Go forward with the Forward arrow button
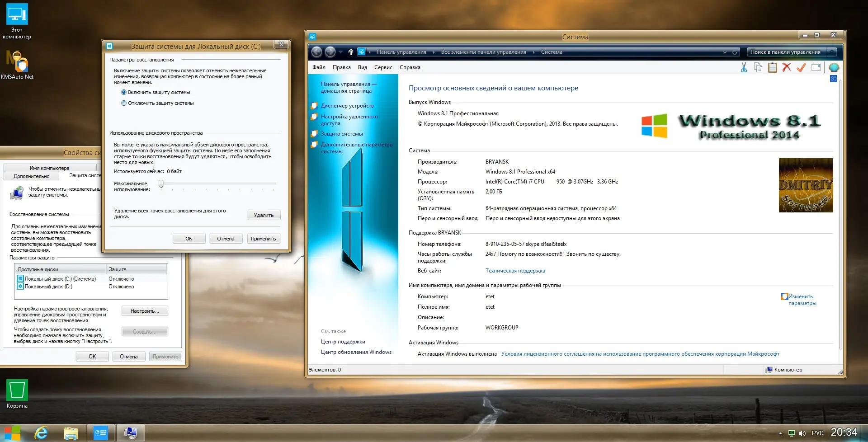 [330, 52]
